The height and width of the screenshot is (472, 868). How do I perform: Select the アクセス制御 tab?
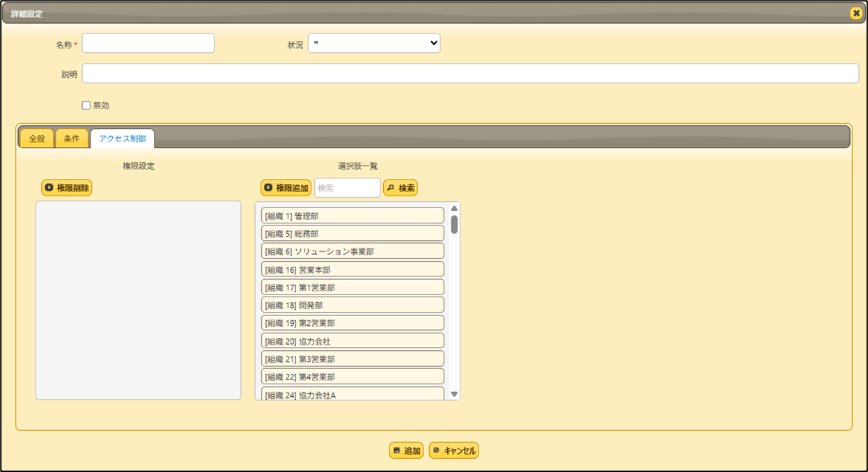click(123, 139)
